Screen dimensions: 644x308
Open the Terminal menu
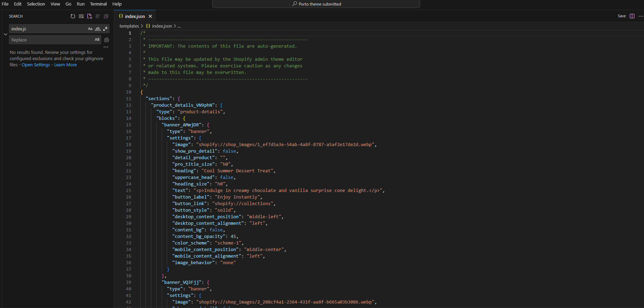coord(98,4)
